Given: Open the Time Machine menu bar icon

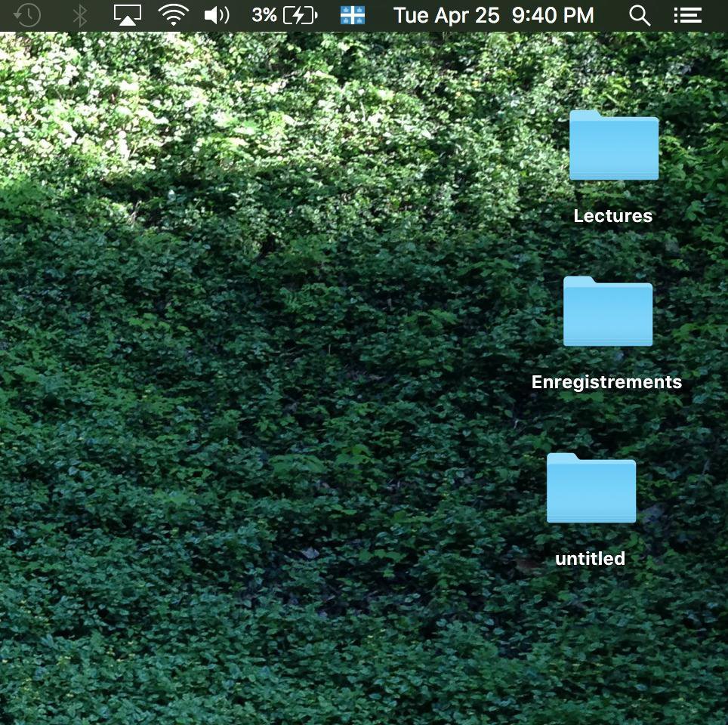Looking at the screenshot, I should click(x=27, y=15).
